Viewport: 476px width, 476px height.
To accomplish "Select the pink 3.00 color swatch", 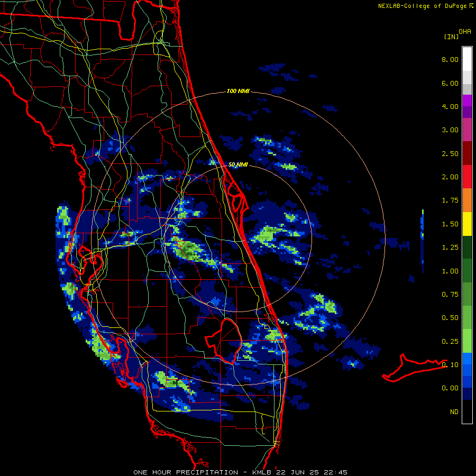I will point(467,130).
